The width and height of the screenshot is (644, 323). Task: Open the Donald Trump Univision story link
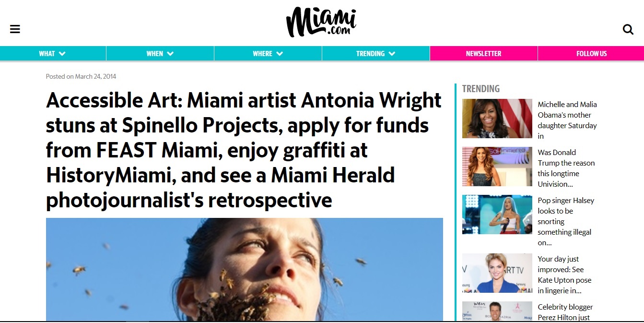(566, 168)
